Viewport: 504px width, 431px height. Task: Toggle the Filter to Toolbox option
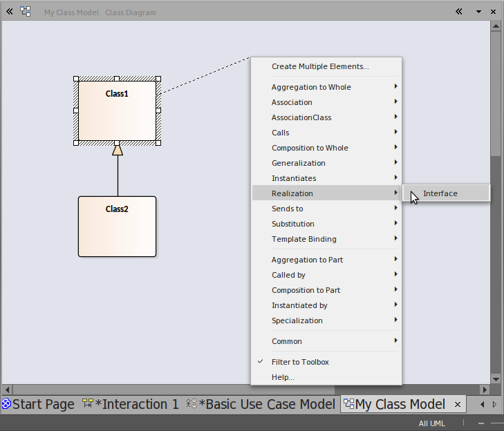(300, 362)
